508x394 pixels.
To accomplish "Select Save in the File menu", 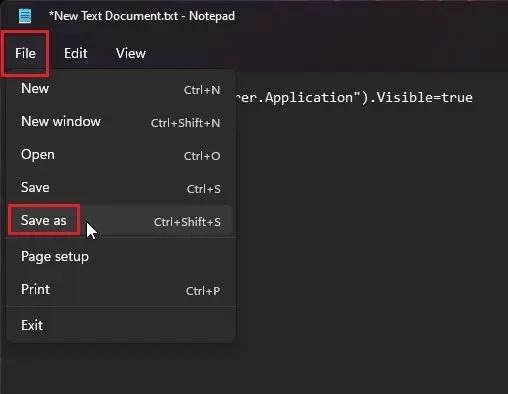I will (121, 188).
